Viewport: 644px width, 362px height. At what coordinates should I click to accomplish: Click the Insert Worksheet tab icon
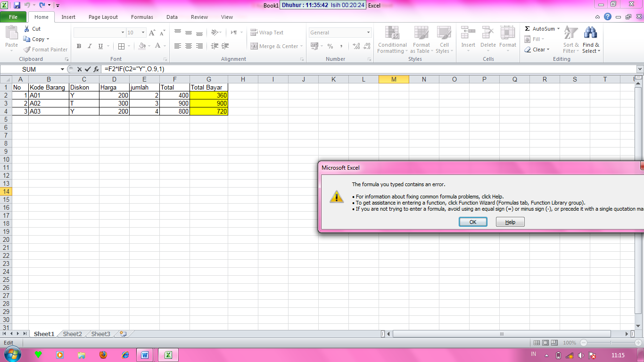point(123,334)
